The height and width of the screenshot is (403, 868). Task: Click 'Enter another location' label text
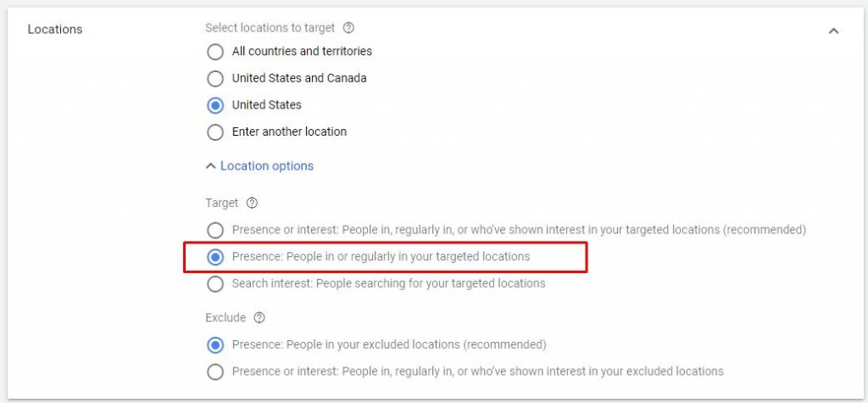pos(289,132)
